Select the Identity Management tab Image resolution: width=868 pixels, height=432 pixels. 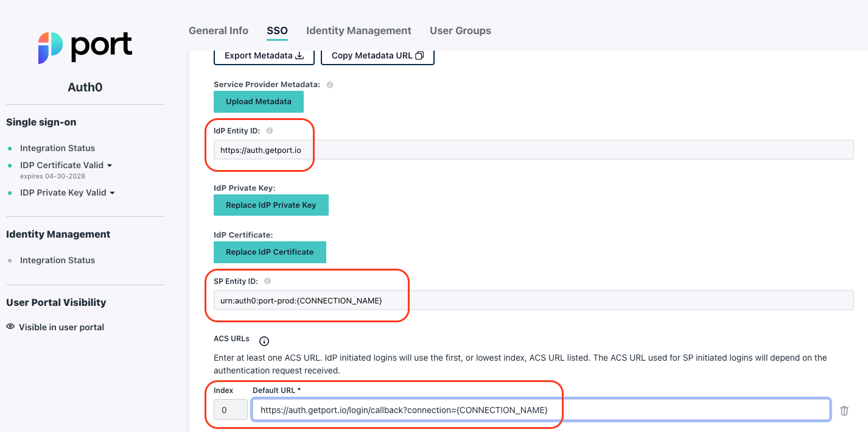[359, 30]
